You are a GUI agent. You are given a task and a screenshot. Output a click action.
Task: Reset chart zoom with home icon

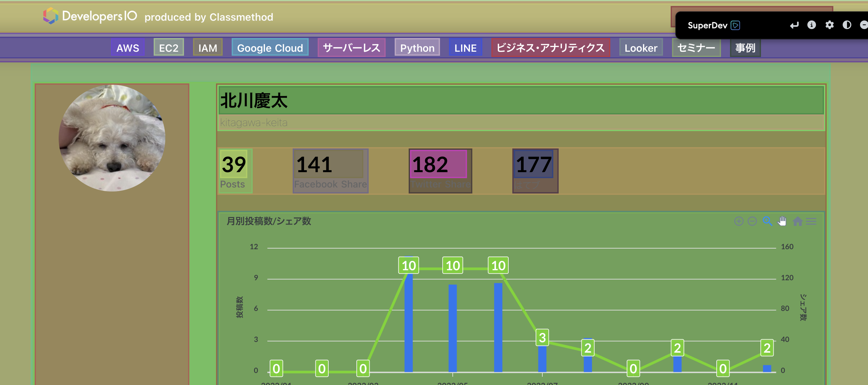(798, 221)
